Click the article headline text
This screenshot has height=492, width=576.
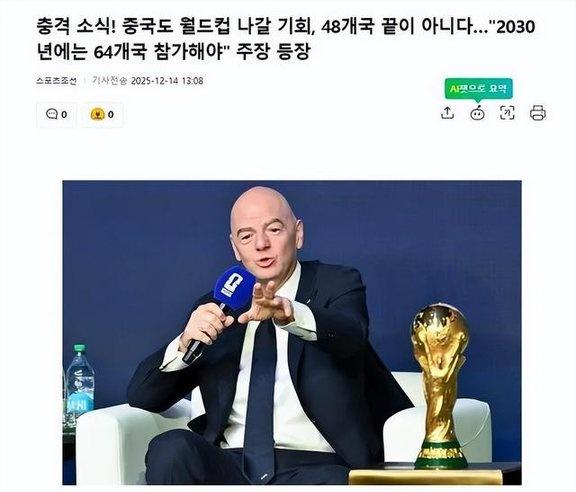click(285, 39)
